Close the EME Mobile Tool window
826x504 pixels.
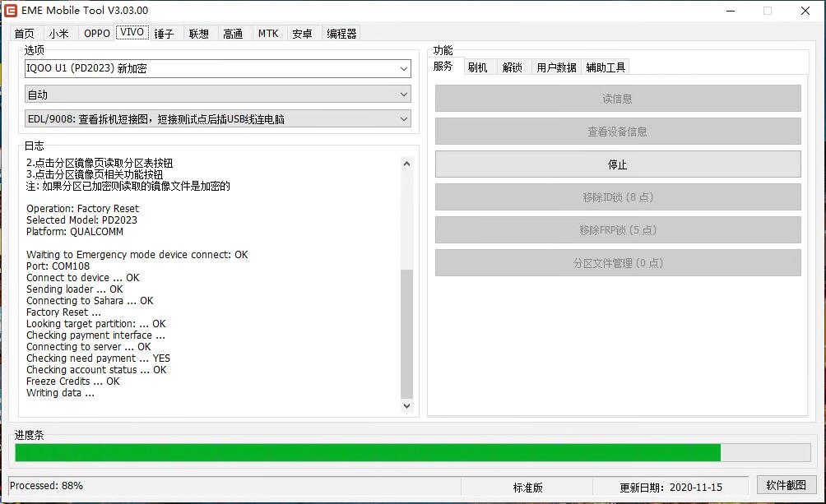click(805, 11)
